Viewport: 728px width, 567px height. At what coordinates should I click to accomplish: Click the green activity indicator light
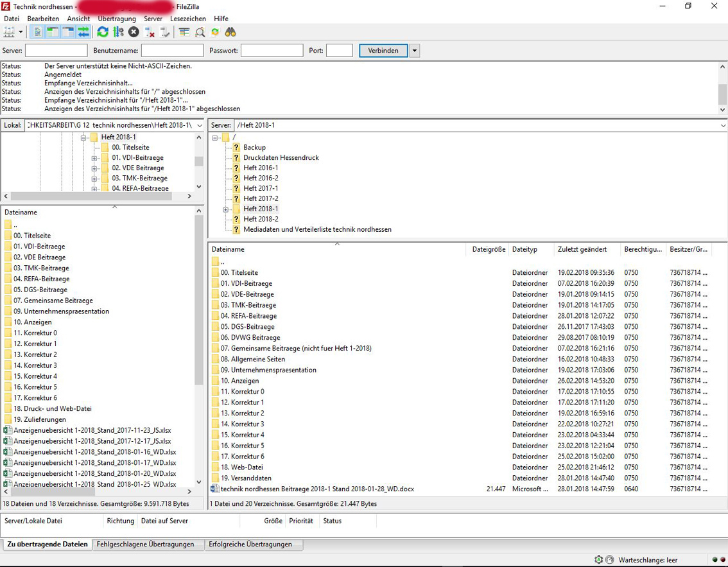[x=715, y=560]
